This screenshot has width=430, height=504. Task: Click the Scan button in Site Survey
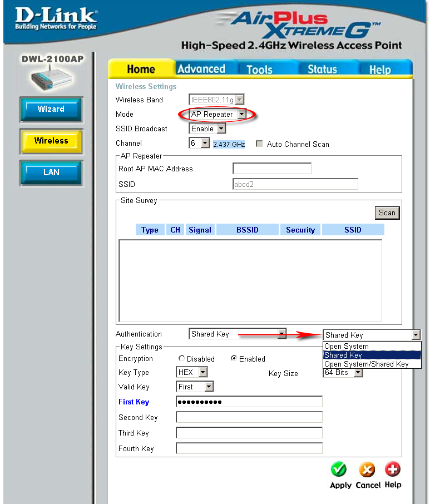(x=387, y=213)
